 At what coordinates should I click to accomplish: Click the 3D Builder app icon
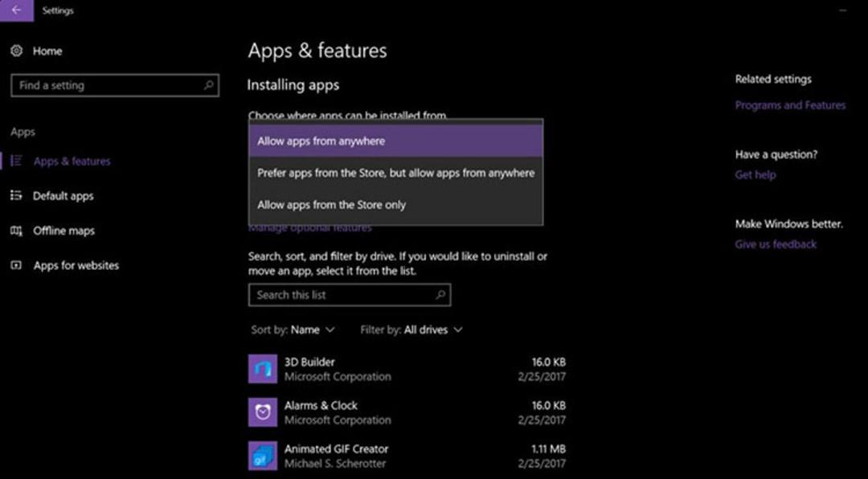(x=262, y=369)
